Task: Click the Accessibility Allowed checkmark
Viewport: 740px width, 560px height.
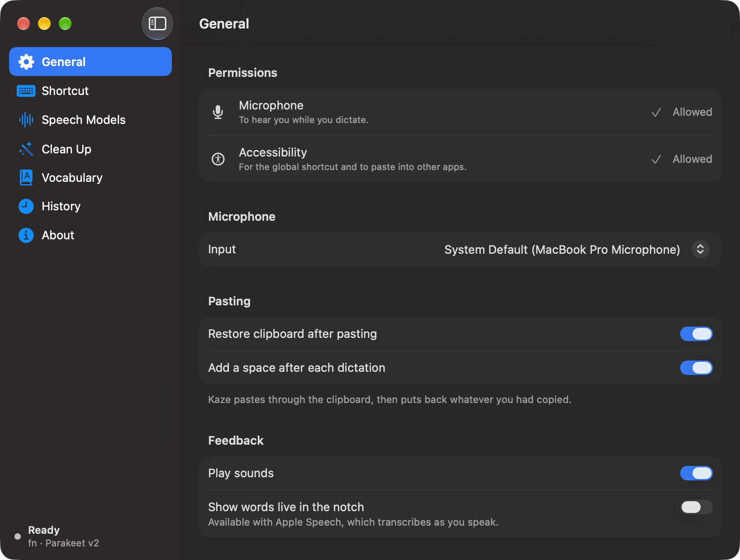Action: [656, 159]
